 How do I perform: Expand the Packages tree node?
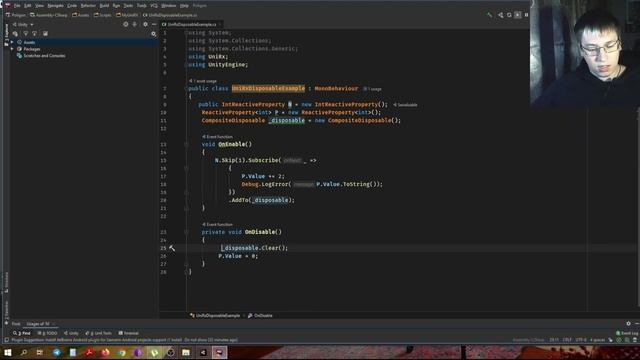12,49
